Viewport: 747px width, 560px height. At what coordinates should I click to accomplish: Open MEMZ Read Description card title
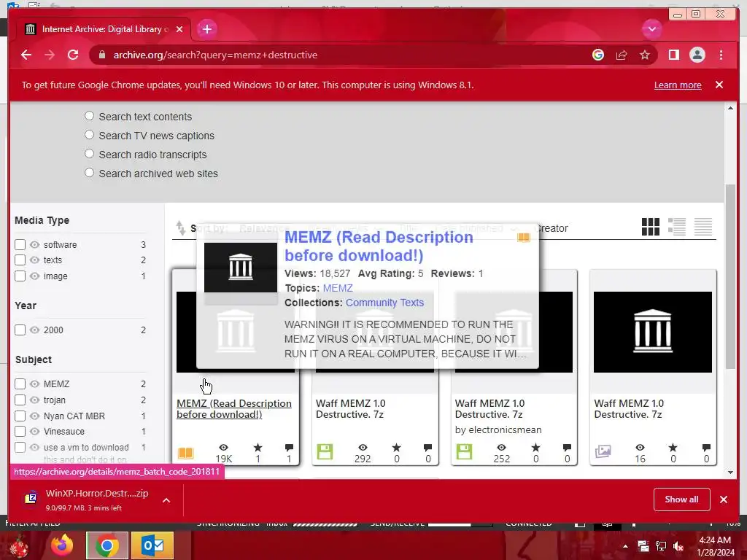pos(234,409)
